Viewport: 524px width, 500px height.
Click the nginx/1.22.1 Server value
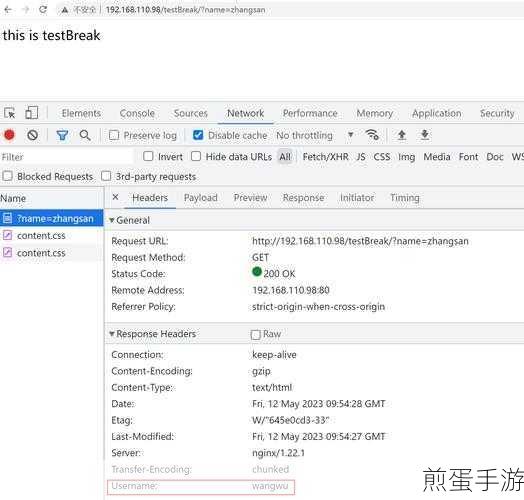pos(278,453)
